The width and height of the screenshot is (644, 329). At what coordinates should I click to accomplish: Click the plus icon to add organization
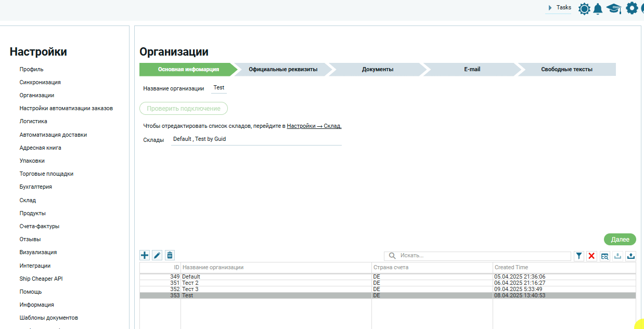point(145,255)
